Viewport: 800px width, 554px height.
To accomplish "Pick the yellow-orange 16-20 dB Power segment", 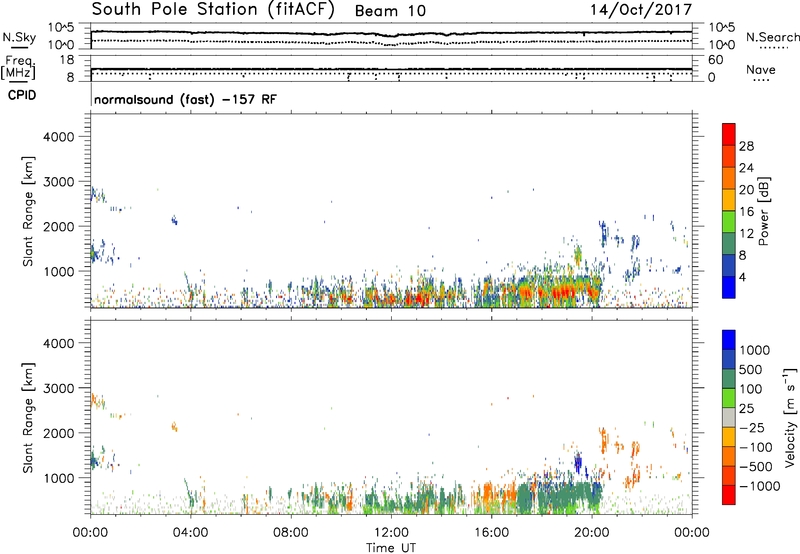I will 729,200.
